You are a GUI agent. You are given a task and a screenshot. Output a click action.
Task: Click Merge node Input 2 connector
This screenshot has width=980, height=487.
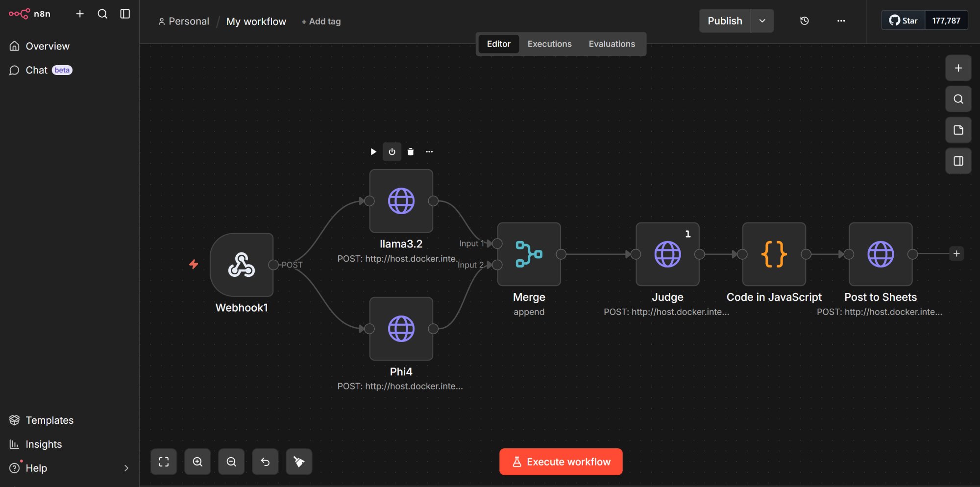497,265
